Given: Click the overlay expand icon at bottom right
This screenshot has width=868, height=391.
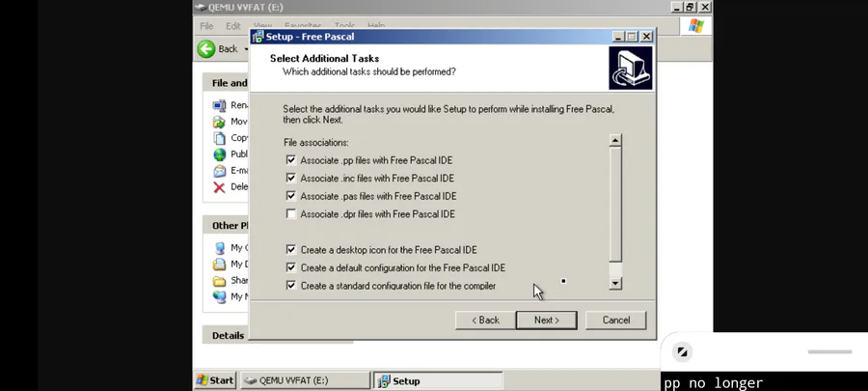Looking at the screenshot, I should [x=682, y=351].
